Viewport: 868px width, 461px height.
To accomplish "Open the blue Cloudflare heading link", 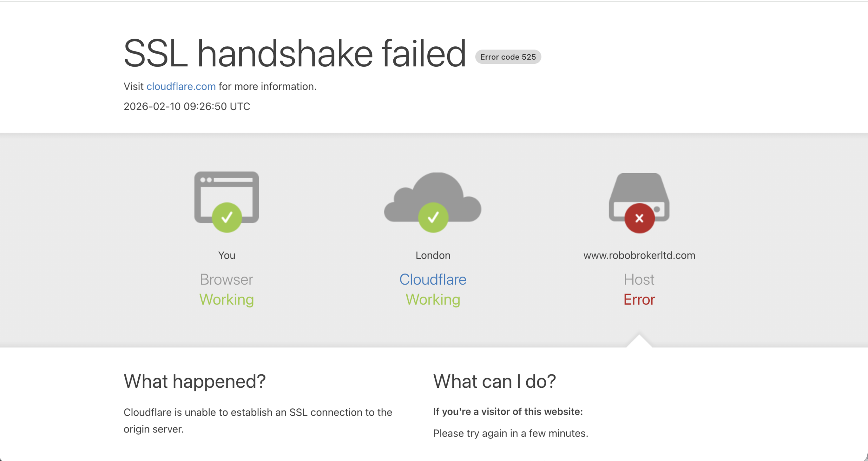I will [433, 280].
